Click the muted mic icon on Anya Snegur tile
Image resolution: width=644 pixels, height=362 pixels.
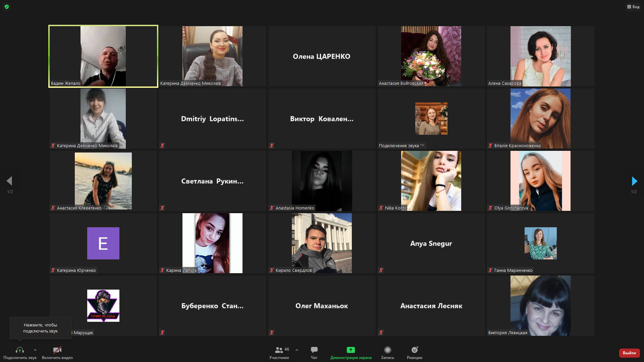(x=381, y=270)
